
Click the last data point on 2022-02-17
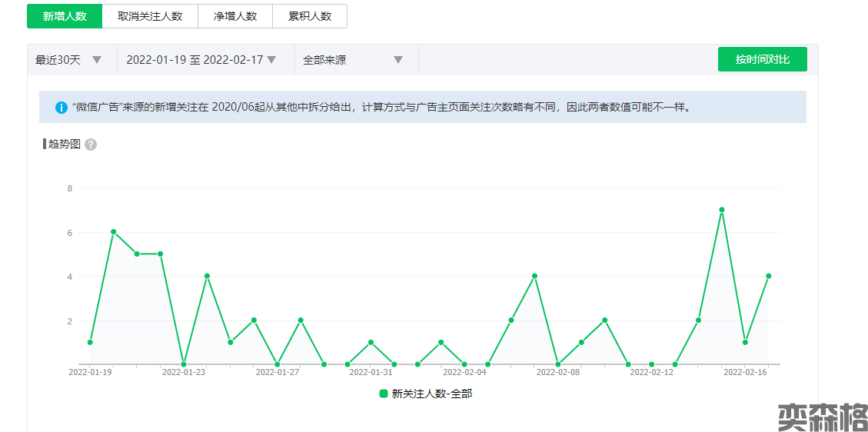tap(769, 276)
